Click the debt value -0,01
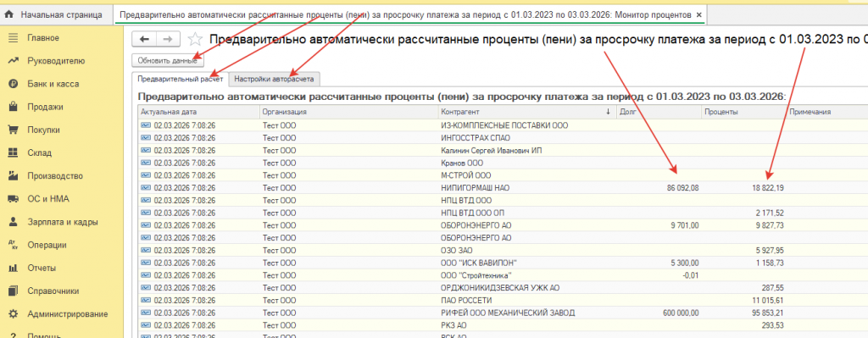The width and height of the screenshot is (868, 338). [x=692, y=275]
